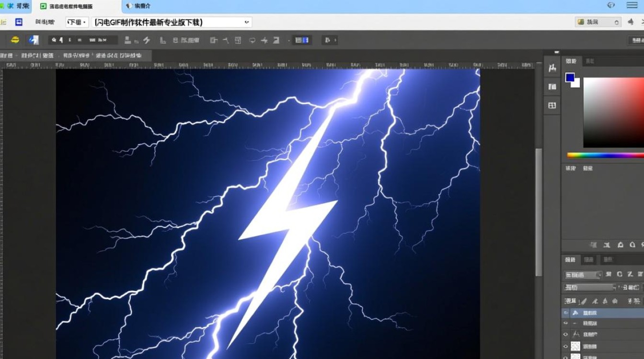Open the layer filter type dropdown

tap(583, 275)
